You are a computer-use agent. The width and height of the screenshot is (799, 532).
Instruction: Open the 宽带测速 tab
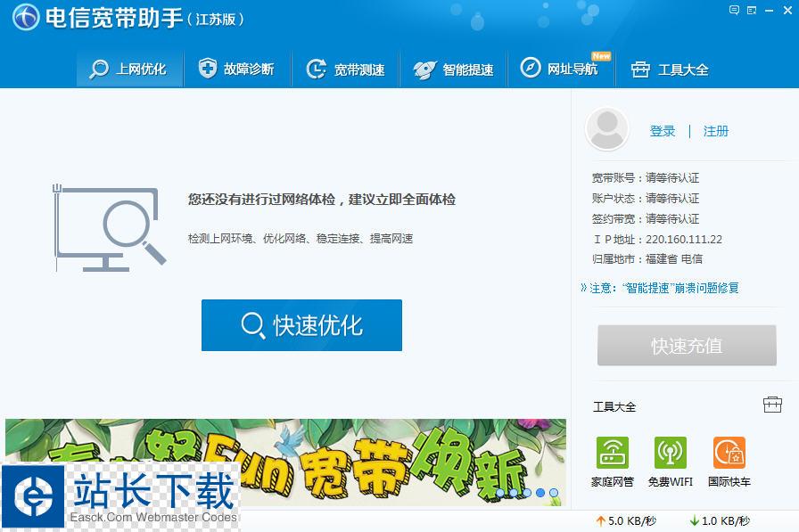coord(345,69)
